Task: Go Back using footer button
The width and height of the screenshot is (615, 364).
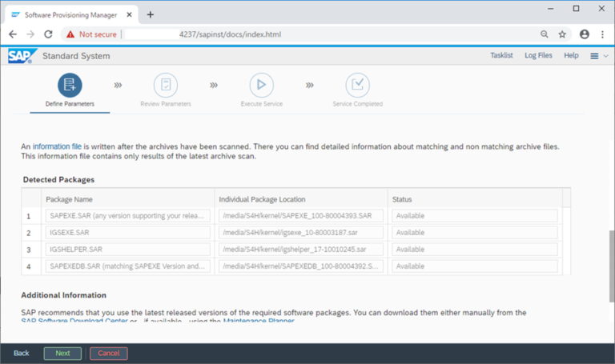Action: point(21,353)
